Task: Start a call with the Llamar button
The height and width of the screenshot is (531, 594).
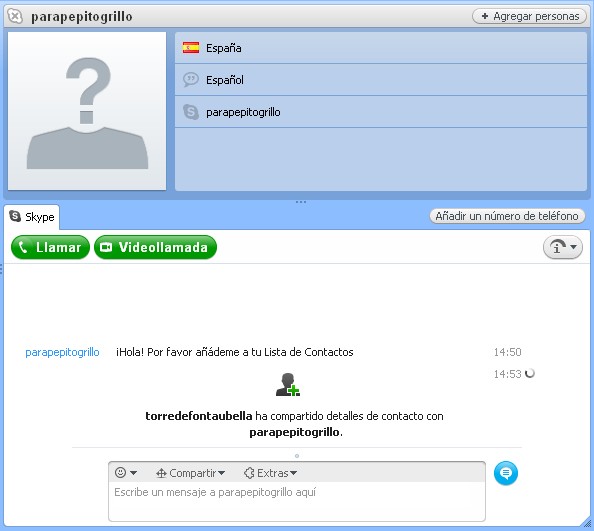Action: 50,247
